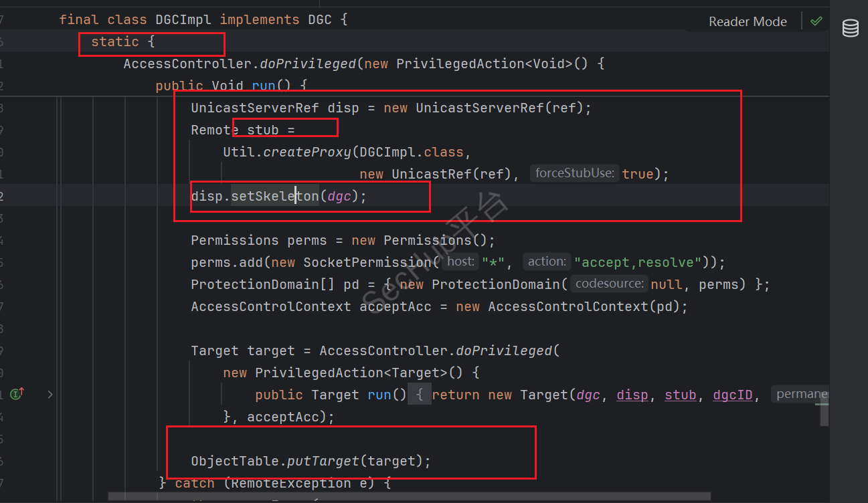Open the Database tool window icon

[850, 29]
